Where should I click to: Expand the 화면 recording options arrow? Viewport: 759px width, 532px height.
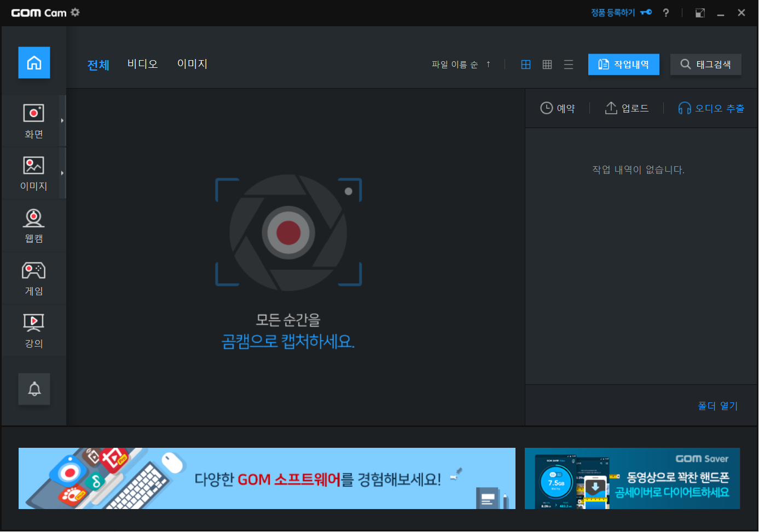62,121
